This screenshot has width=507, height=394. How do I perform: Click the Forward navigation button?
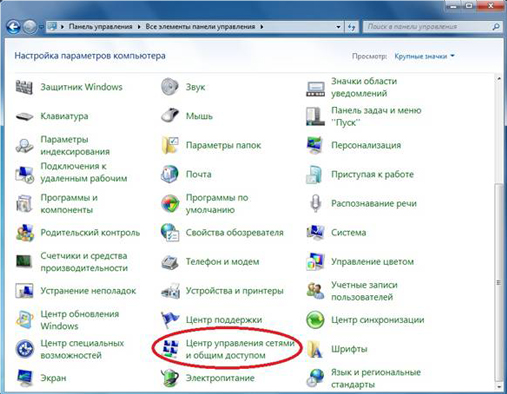30,27
